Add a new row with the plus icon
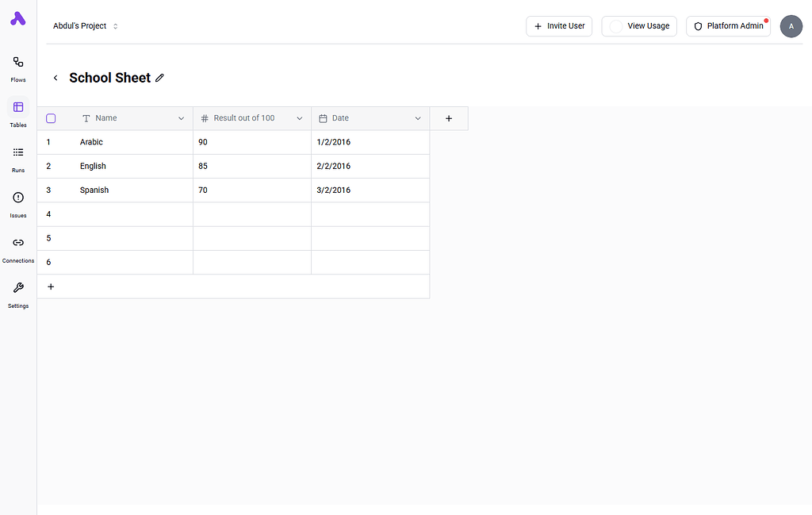 pyautogui.click(x=51, y=286)
